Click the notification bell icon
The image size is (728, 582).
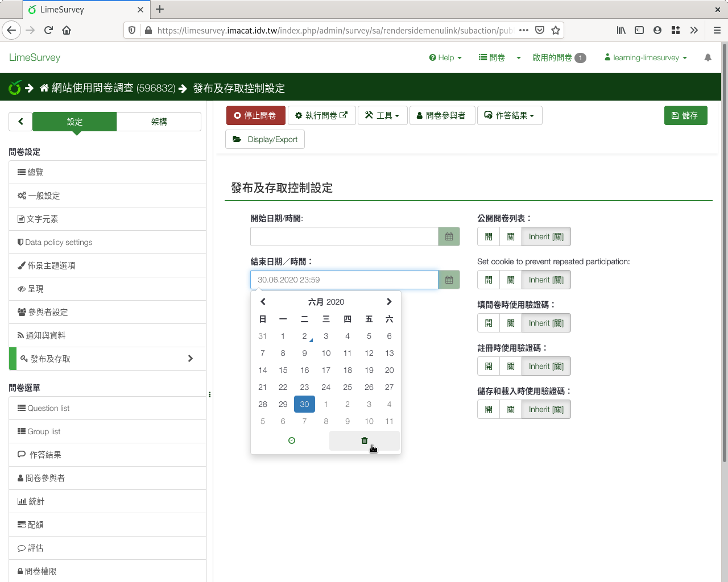click(x=708, y=57)
